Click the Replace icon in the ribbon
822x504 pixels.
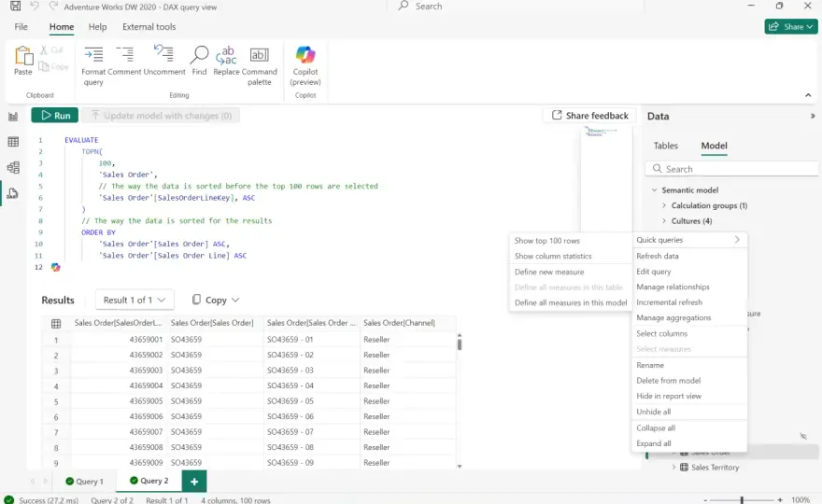pos(226,54)
